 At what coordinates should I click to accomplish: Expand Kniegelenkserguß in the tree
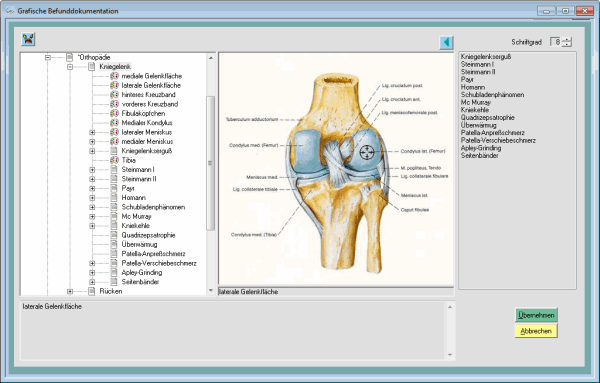pos(92,151)
